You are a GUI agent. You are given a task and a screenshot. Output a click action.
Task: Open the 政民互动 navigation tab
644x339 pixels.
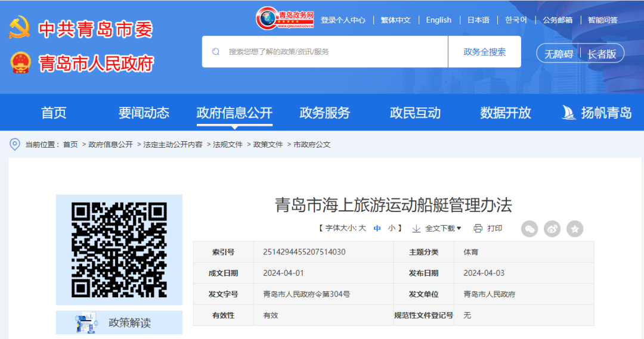(x=415, y=113)
